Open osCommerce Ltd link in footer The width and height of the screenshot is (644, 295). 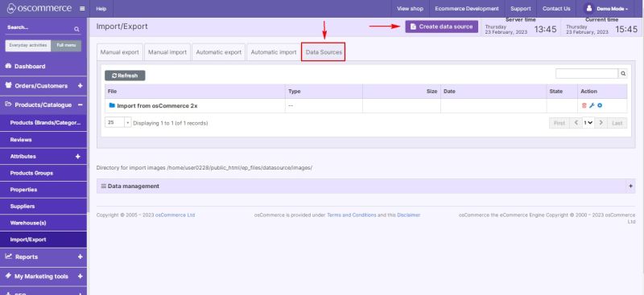[175, 215]
